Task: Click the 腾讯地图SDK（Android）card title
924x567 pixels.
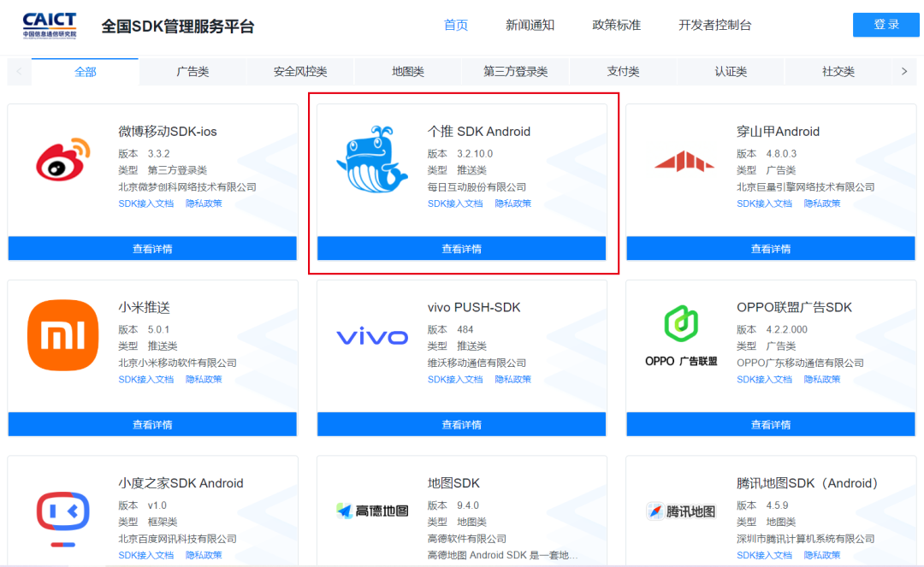Action: pyautogui.click(x=808, y=483)
